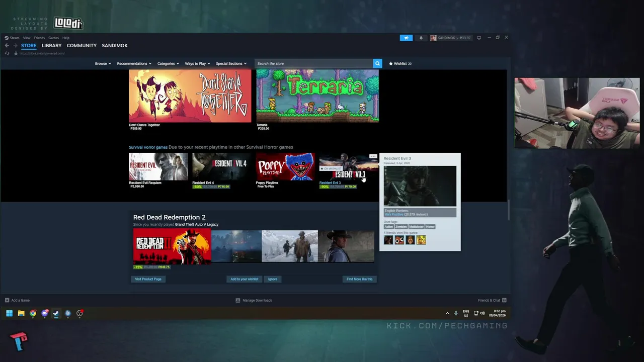Screen dimensions: 644x362
Task: Click the Big Picture mode monitor icon
Action: pyautogui.click(x=479, y=38)
